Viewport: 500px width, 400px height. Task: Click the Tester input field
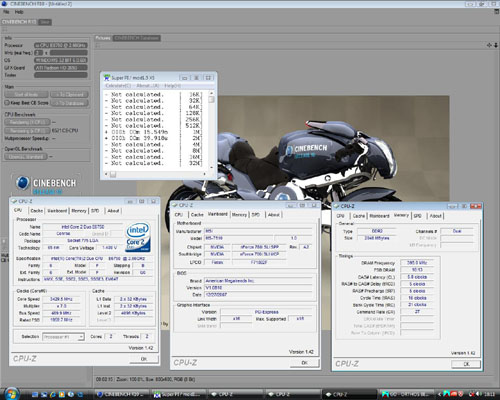[61, 75]
